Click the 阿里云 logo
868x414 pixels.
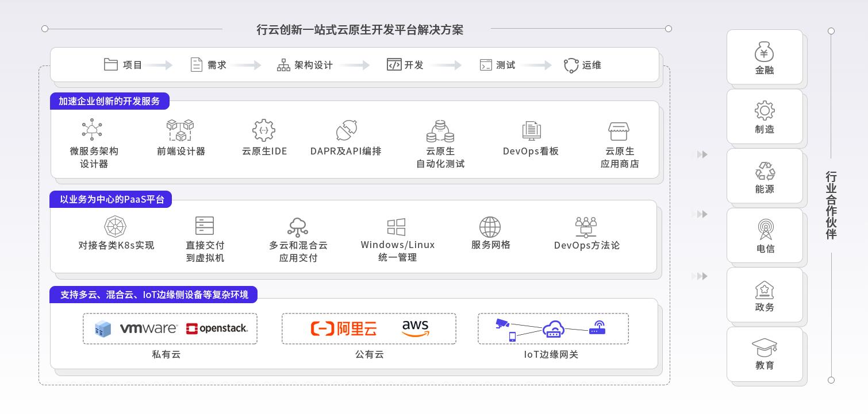pos(344,328)
